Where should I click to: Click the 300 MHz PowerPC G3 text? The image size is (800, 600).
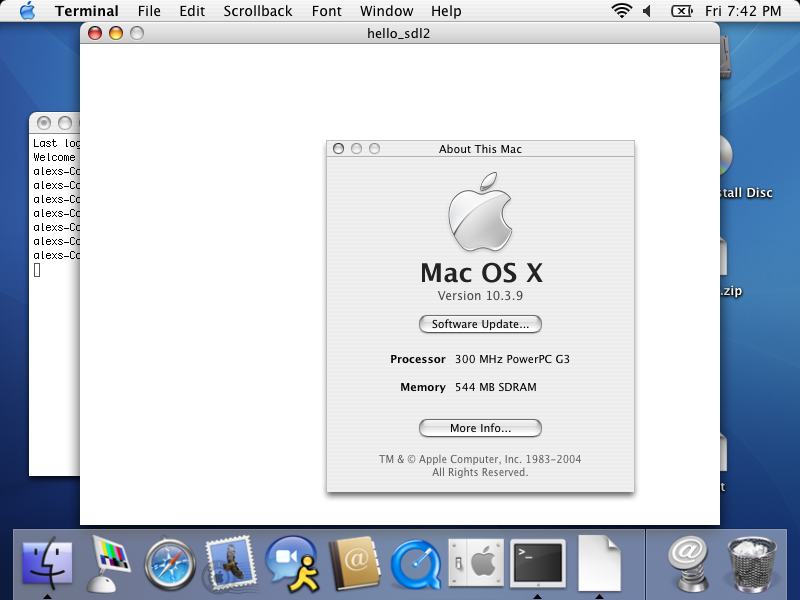click(x=512, y=359)
